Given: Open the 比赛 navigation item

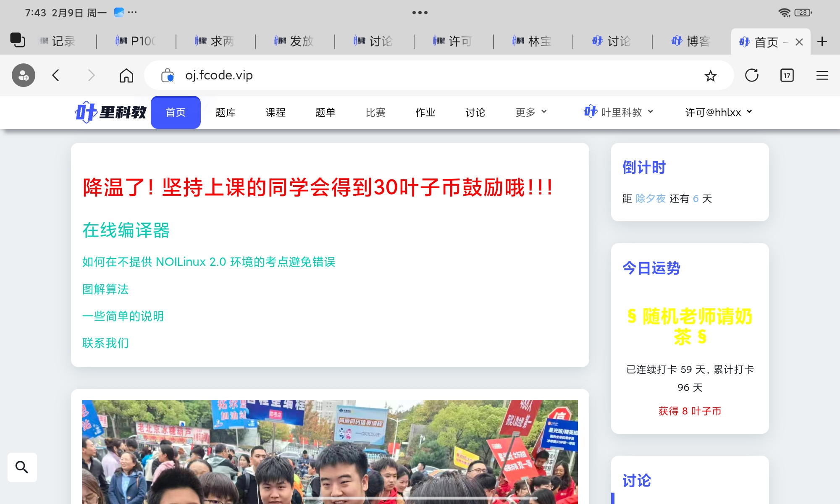Looking at the screenshot, I should tap(375, 112).
